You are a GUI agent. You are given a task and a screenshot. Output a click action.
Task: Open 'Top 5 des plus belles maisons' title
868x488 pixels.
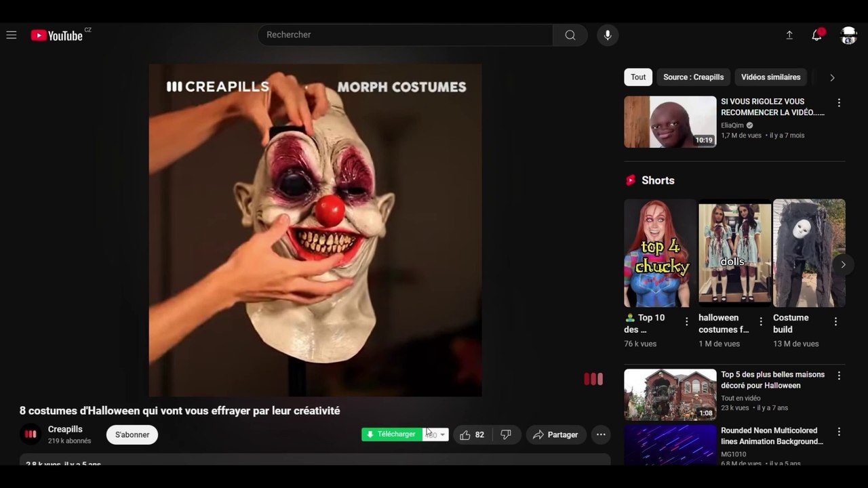click(x=772, y=380)
